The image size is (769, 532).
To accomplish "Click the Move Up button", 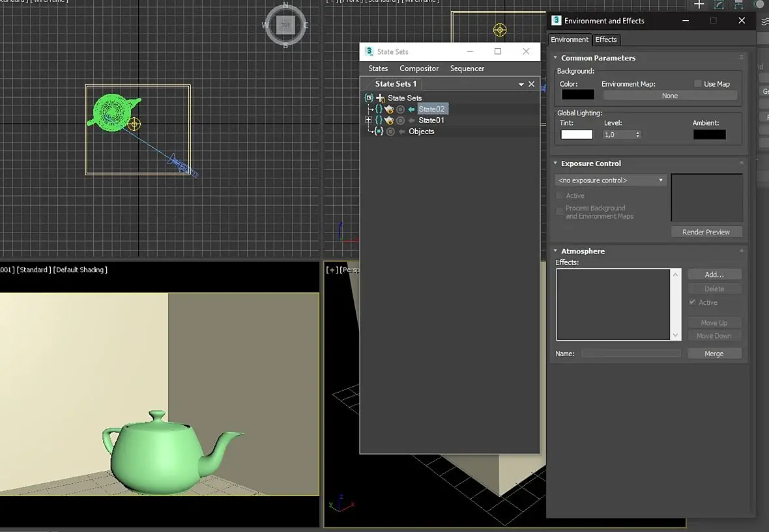I will click(x=714, y=323).
